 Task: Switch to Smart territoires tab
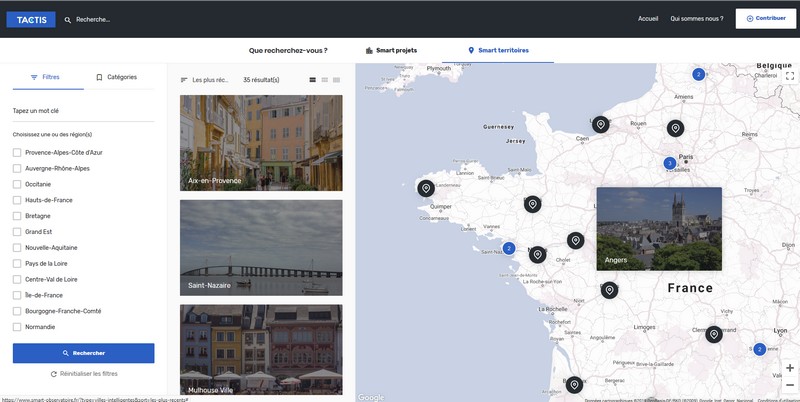(498, 51)
